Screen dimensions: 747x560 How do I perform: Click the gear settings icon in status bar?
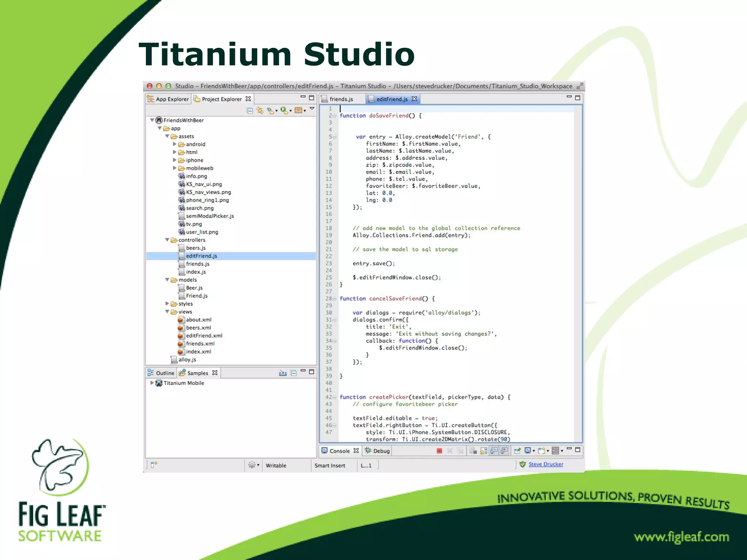[252, 464]
